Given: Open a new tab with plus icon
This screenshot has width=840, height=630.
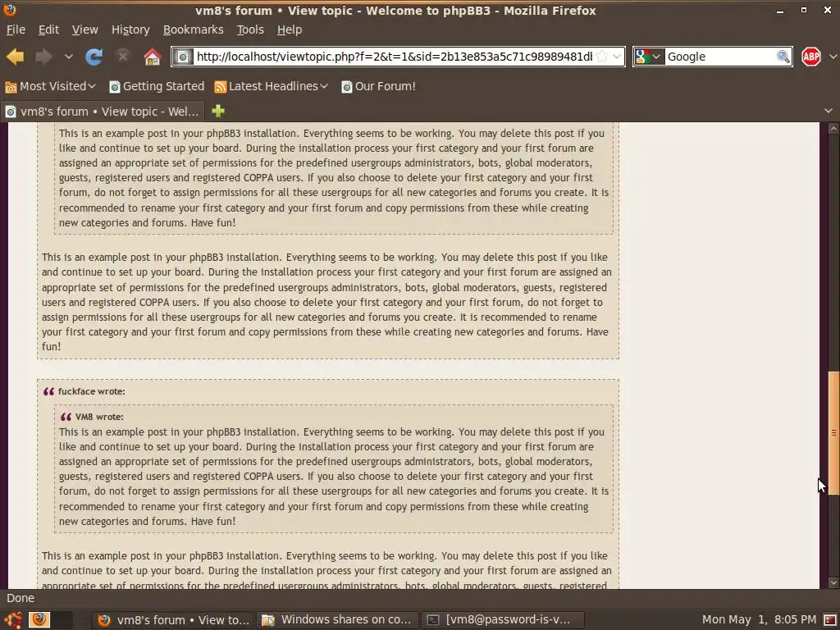Looking at the screenshot, I should pyautogui.click(x=218, y=111).
